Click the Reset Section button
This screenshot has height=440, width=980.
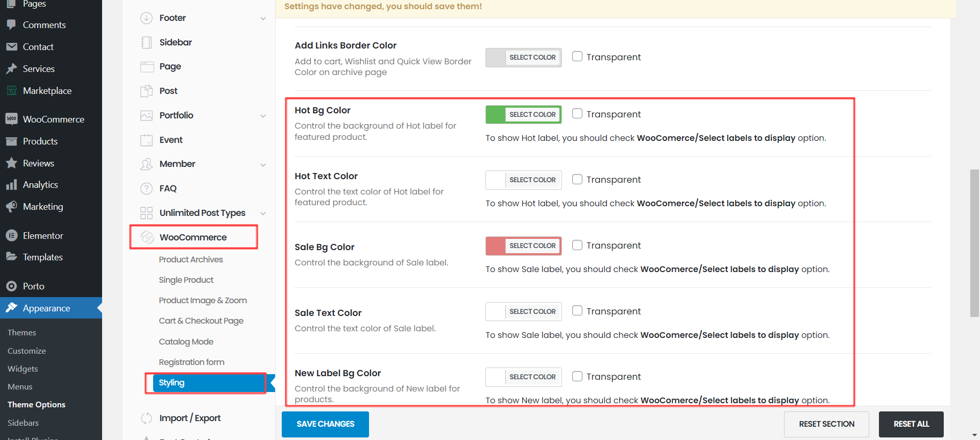826,424
